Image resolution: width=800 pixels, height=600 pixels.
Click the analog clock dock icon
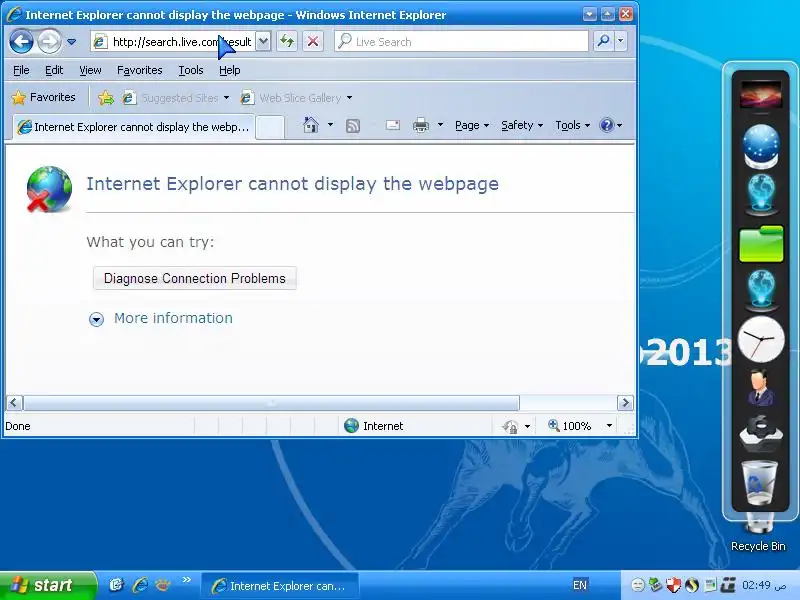[761, 339]
